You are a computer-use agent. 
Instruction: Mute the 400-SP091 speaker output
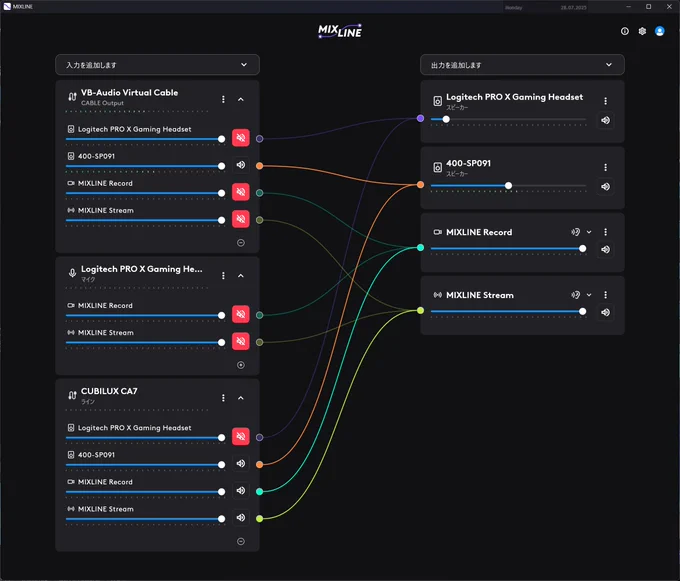[x=605, y=186]
